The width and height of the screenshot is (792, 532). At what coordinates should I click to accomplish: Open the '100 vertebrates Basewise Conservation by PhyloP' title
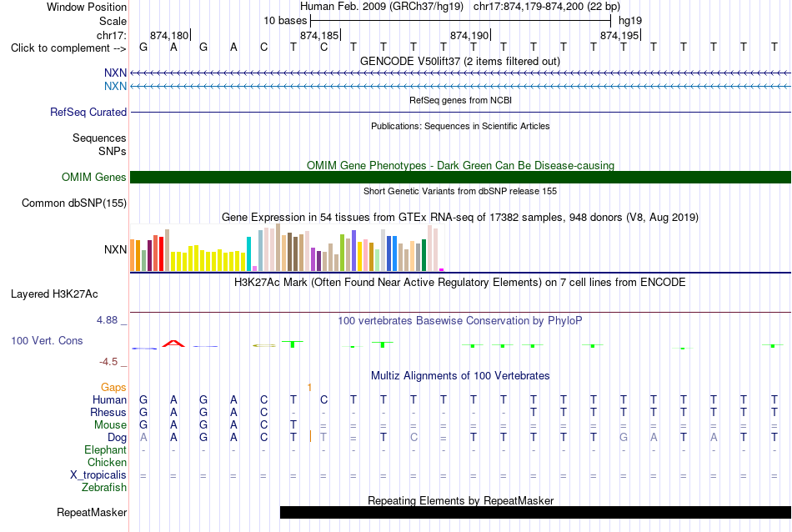(x=459, y=320)
